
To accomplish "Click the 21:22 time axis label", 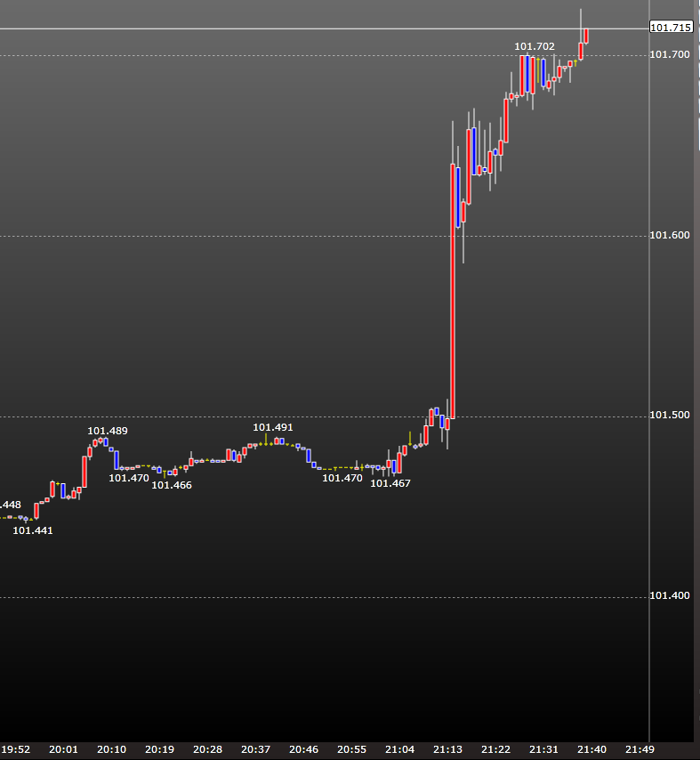I will pyautogui.click(x=495, y=749).
